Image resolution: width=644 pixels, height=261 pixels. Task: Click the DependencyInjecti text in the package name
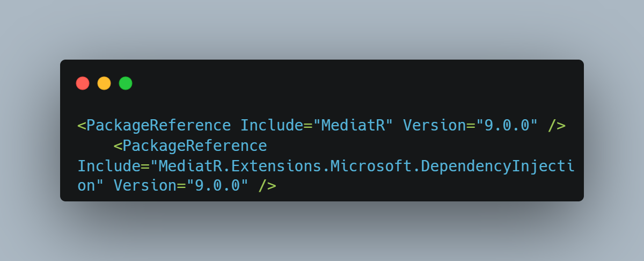tap(498, 166)
